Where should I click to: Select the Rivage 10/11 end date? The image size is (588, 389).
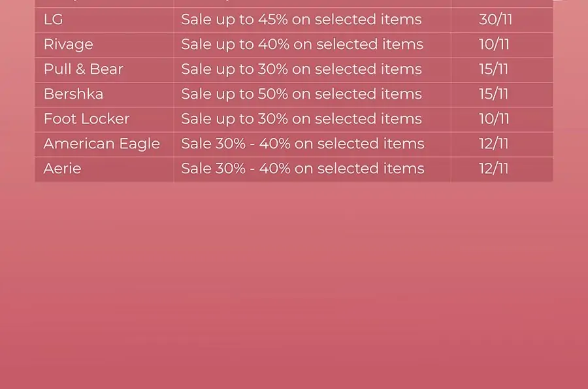pos(494,44)
